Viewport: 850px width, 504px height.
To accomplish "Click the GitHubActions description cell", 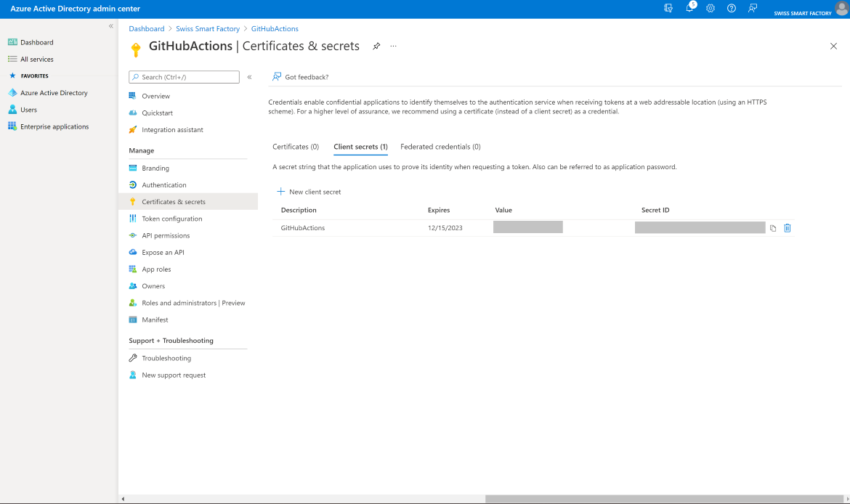I will pyautogui.click(x=302, y=228).
